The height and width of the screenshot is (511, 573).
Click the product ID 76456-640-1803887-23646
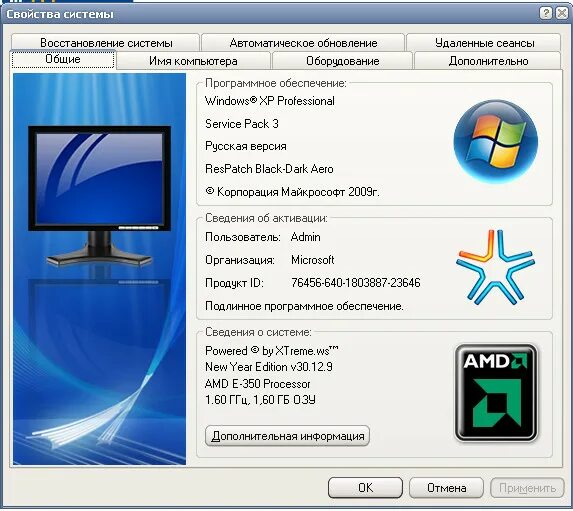[356, 283]
